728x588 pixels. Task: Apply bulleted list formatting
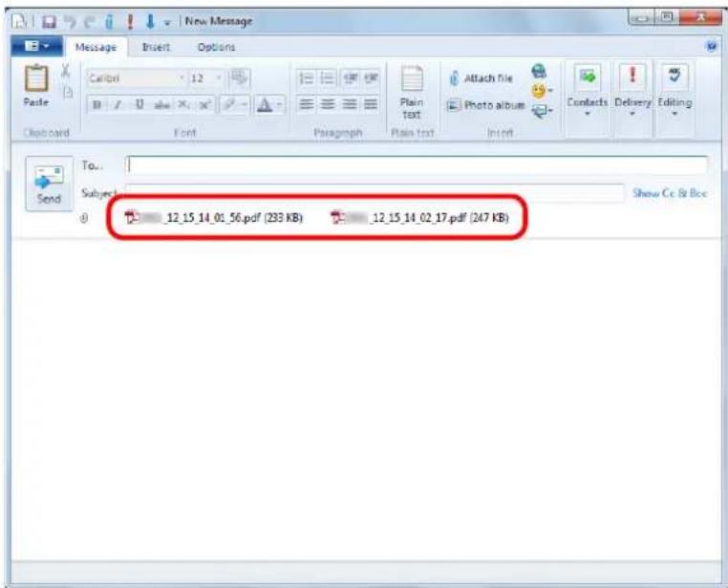(328, 78)
